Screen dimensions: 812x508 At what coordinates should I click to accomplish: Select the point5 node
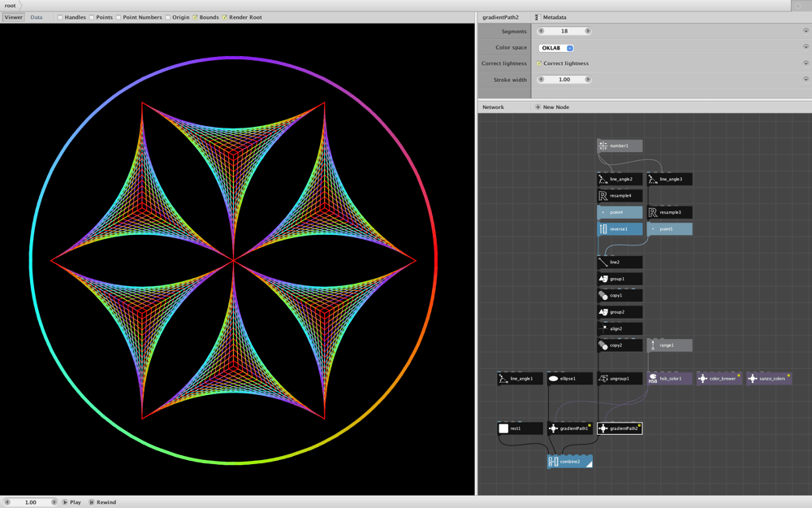(669, 228)
